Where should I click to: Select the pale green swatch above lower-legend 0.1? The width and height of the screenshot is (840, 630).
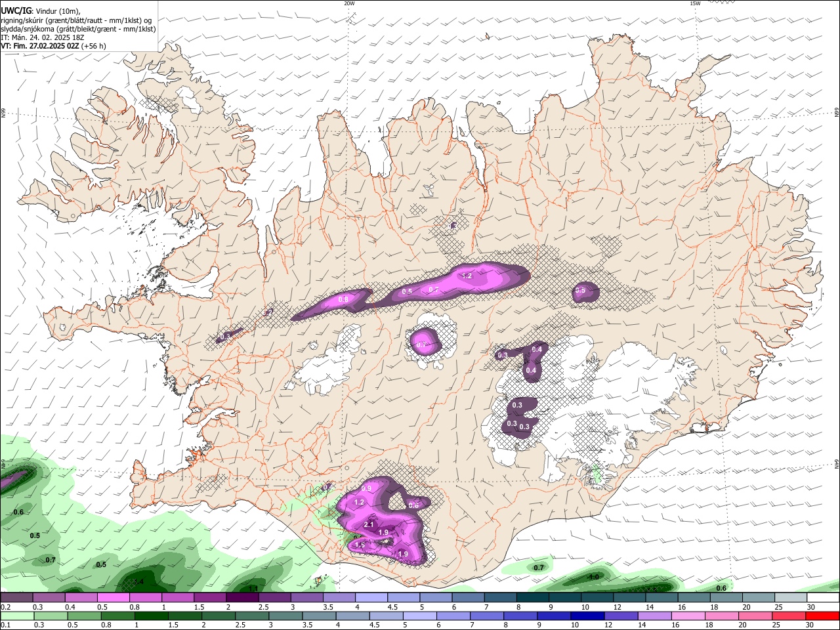pos(17,616)
